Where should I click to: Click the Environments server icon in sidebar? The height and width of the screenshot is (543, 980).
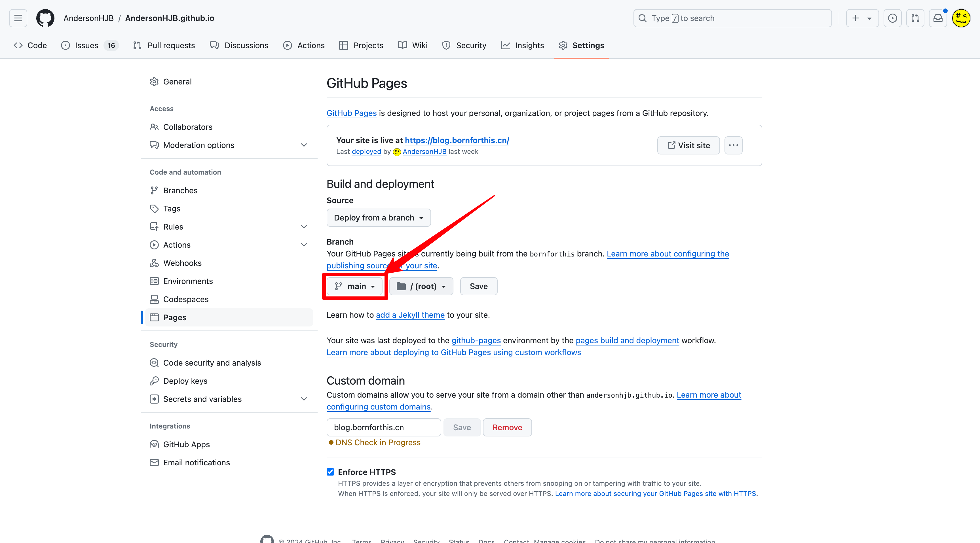point(154,281)
